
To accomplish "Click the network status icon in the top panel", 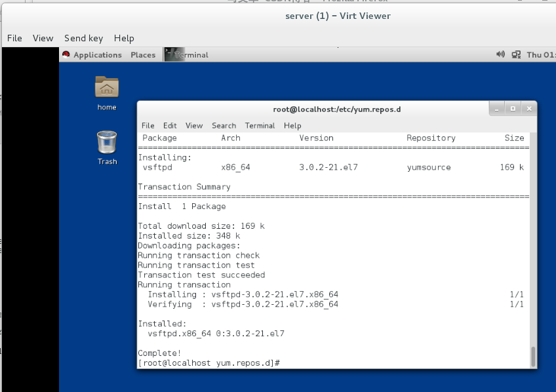I will [515, 54].
